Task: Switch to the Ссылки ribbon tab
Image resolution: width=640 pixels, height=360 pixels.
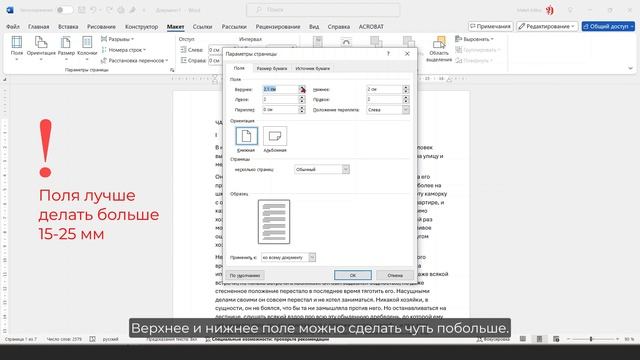Action: 202,27
